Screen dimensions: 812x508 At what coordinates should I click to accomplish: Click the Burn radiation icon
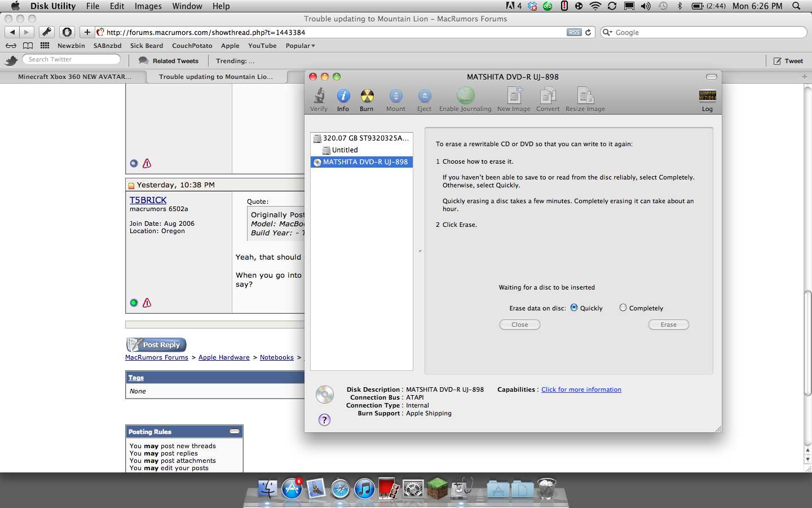click(x=367, y=95)
